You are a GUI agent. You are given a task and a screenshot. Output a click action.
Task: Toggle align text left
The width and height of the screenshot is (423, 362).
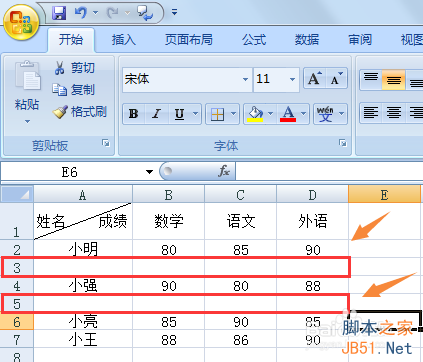coord(371,113)
